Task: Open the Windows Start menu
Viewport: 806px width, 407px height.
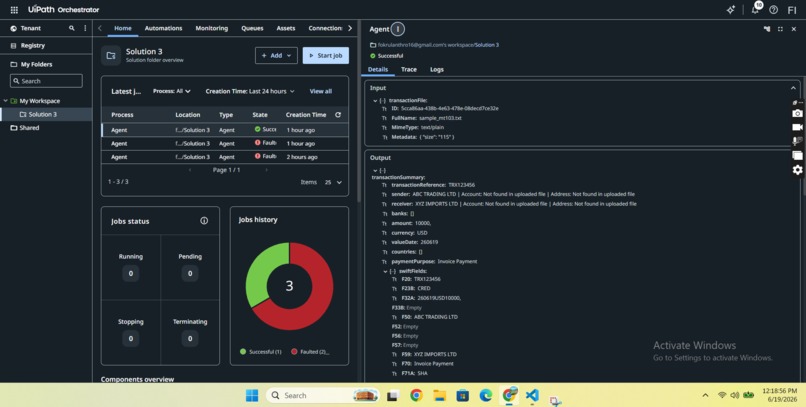Action: click(x=252, y=395)
